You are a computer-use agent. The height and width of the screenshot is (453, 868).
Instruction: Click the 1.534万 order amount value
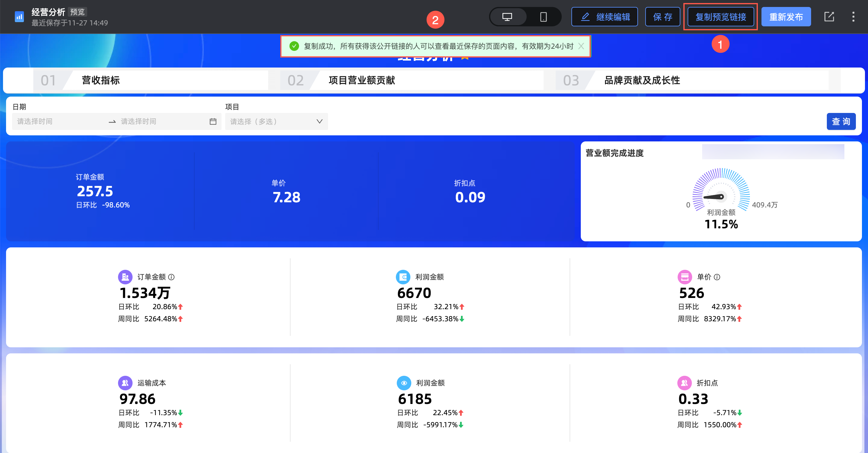pyautogui.click(x=145, y=293)
